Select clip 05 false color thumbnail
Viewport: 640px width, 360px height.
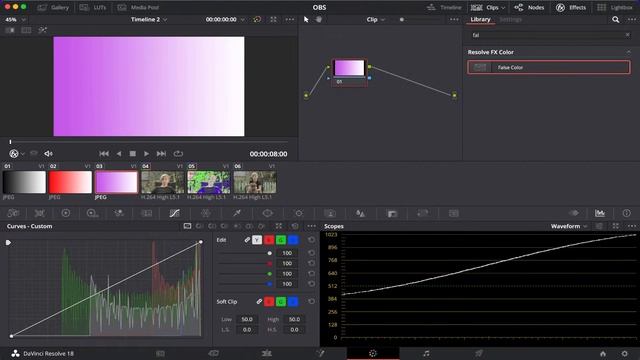209,182
